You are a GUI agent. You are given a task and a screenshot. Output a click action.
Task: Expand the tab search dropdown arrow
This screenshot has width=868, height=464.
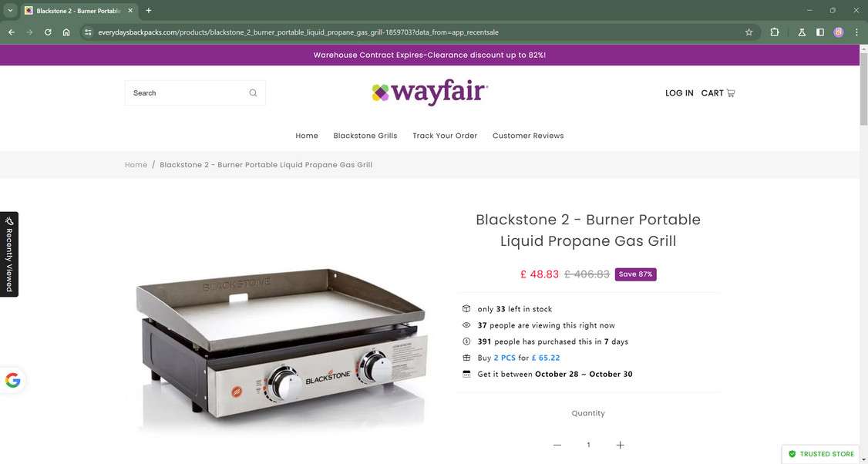click(11, 11)
